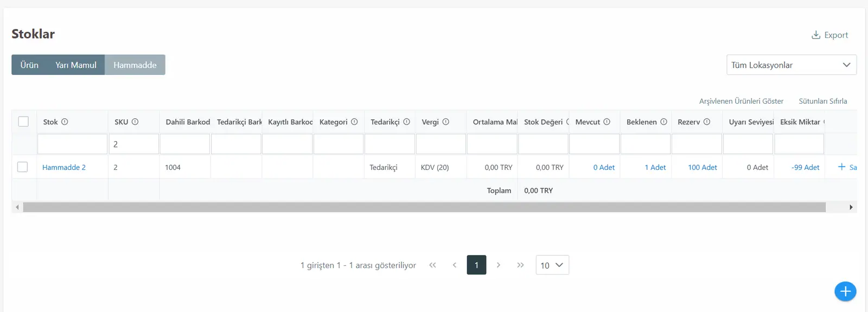Click the info icon beside Beklenen header
This screenshot has width=868, height=312.
[663, 122]
